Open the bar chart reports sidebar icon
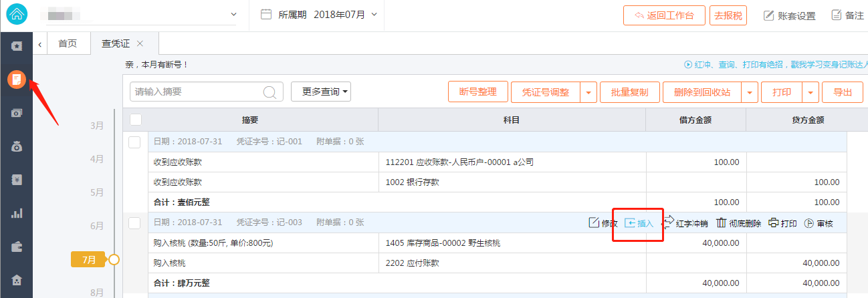Viewport: 868px width, 298px height. 17,214
